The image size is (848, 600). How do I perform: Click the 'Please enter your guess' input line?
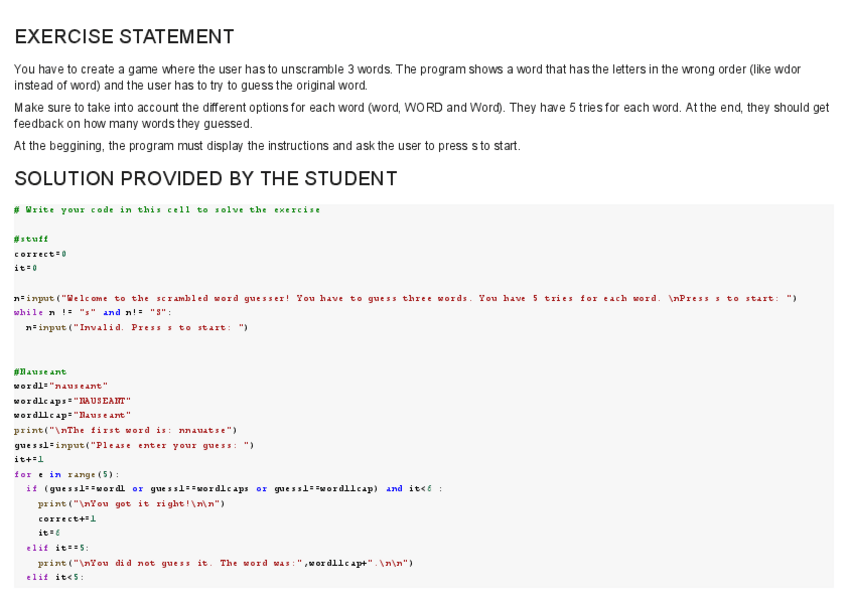(x=134, y=445)
